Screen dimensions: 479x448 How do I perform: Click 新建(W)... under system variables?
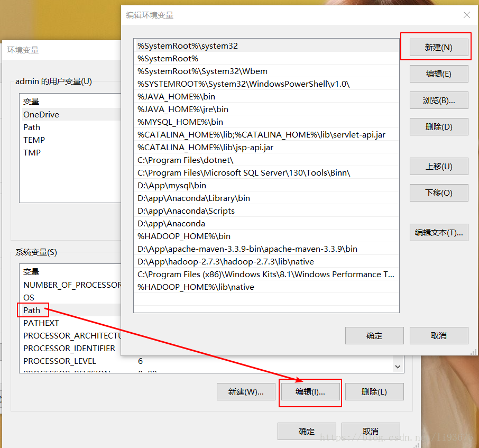click(x=246, y=391)
